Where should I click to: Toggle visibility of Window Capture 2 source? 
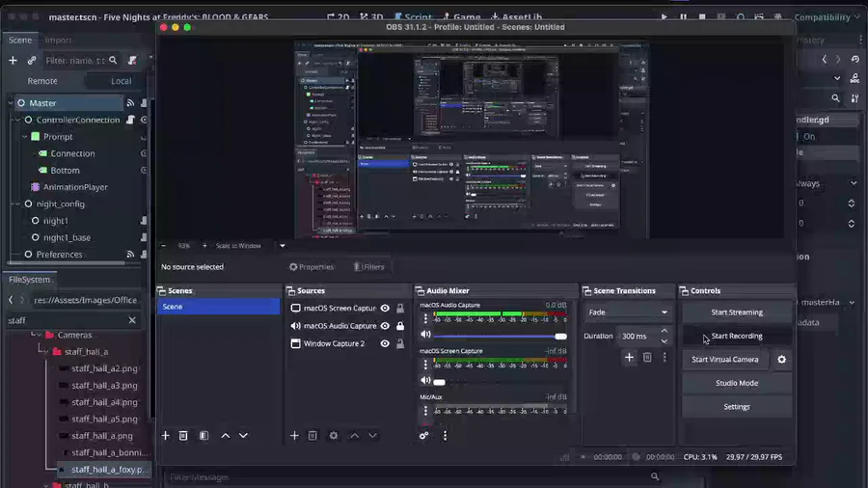[385, 343]
